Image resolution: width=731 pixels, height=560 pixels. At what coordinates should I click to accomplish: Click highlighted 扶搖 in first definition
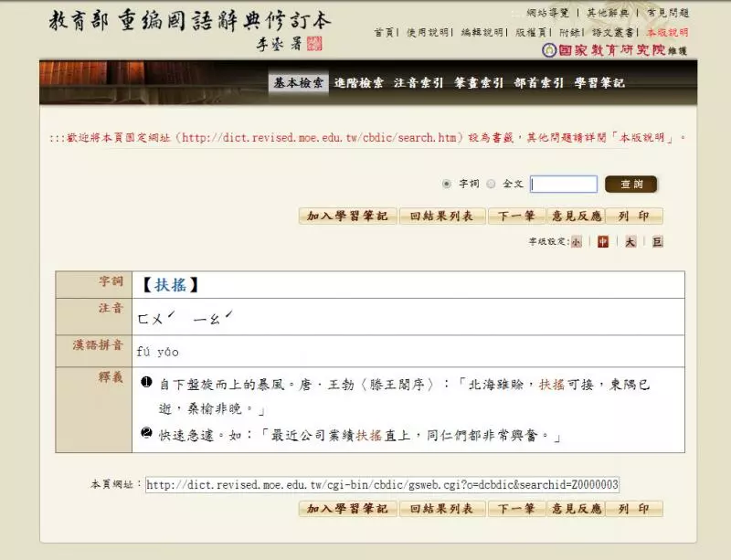552,385
